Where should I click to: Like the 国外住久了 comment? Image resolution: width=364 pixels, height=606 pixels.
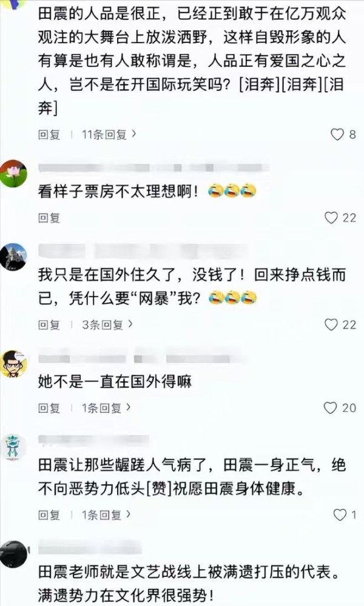331,325
